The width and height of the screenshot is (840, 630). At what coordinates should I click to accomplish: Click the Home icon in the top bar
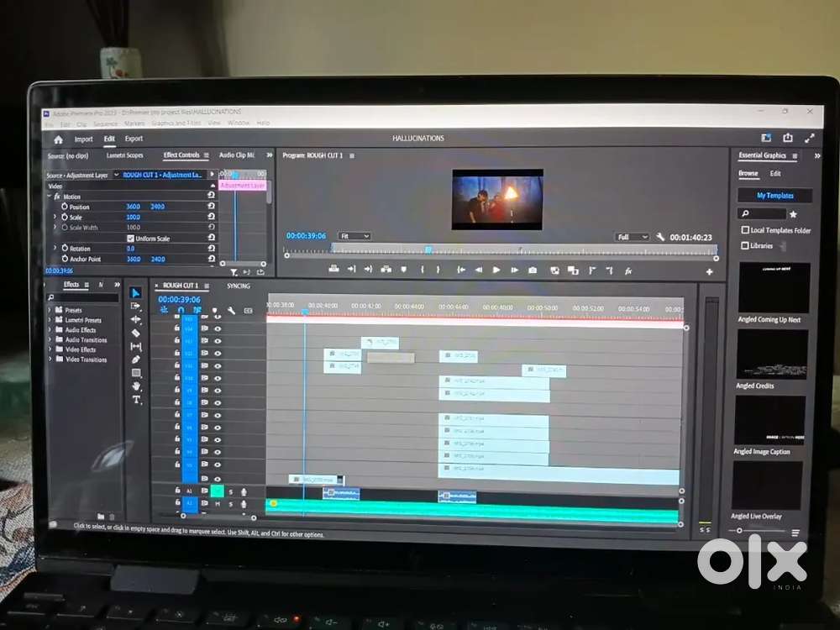tap(58, 139)
